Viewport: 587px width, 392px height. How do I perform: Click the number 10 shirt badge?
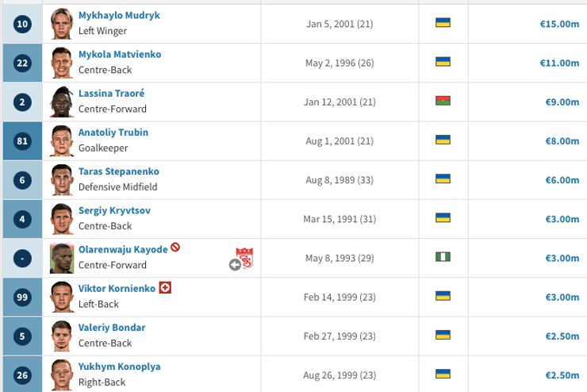21,23
